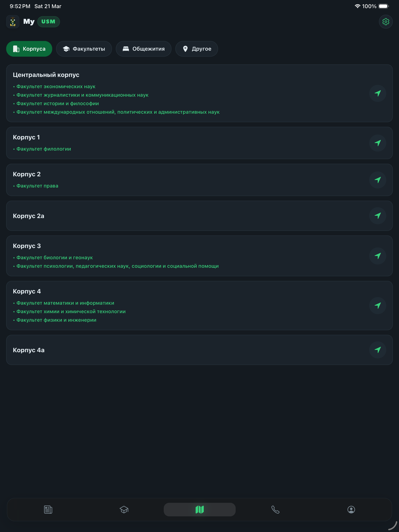Tap the navigation arrow for Корпус 4а

click(x=378, y=350)
